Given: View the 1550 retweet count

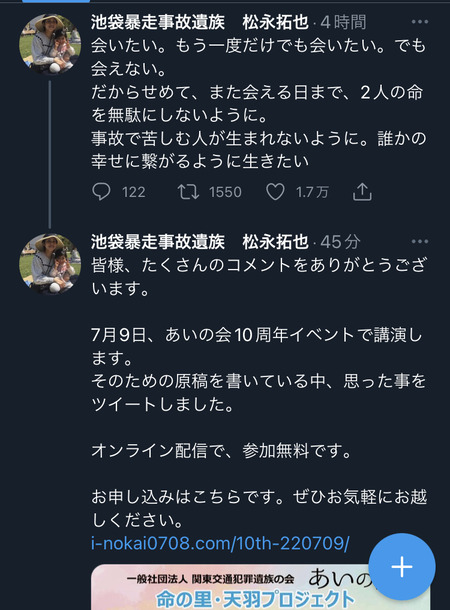Looking at the screenshot, I should coord(225,192).
